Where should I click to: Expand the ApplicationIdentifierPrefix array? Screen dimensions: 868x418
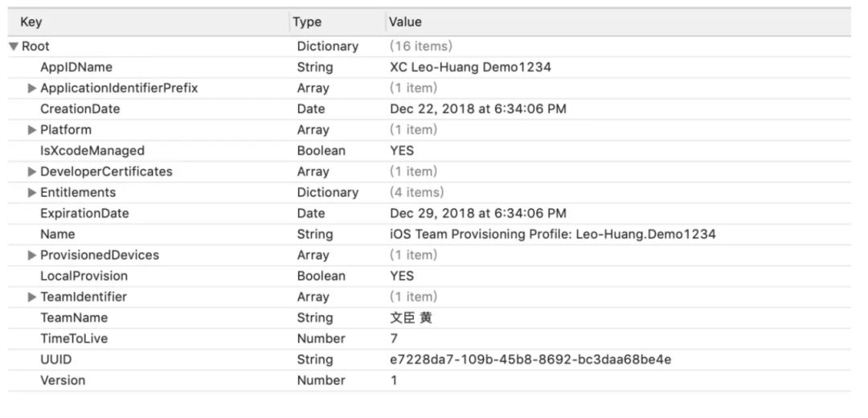32,88
